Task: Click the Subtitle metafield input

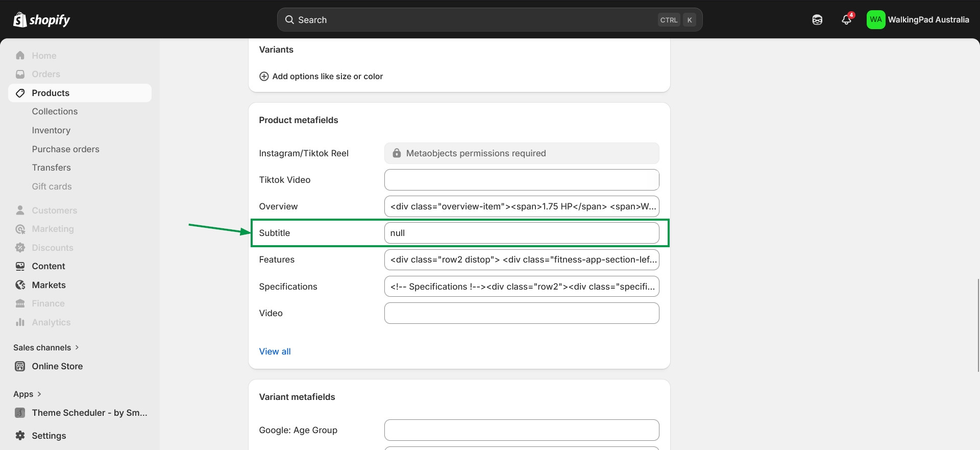Action: (521, 233)
